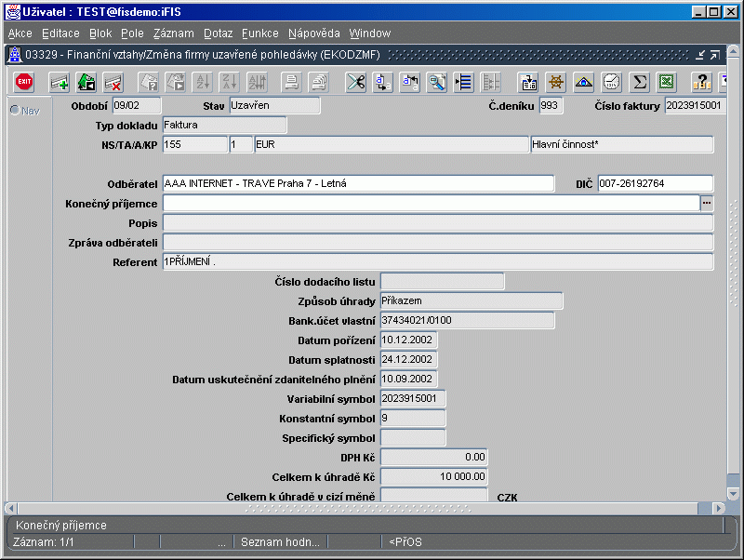This screenshot has height=560, width=744.
Task: Open the Nápověda menu
Action: 313,33
